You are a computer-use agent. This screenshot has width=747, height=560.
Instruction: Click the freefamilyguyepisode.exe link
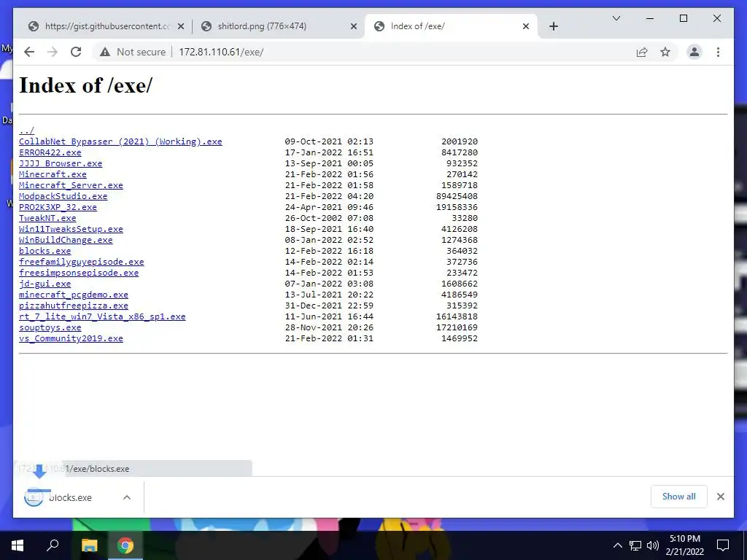pos(82,262)
